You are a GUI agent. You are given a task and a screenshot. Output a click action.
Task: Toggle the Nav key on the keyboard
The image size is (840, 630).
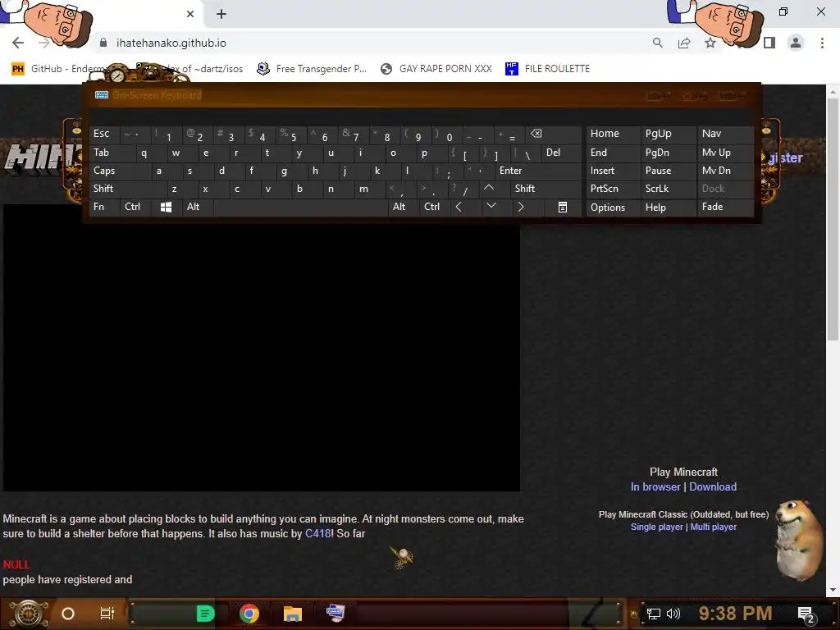point(725,134)
